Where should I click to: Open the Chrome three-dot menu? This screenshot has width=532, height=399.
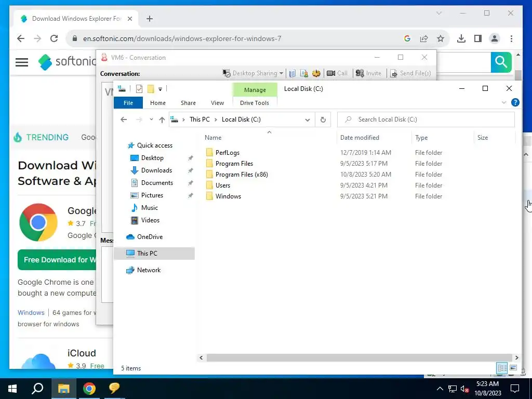(x=511, y=38)
